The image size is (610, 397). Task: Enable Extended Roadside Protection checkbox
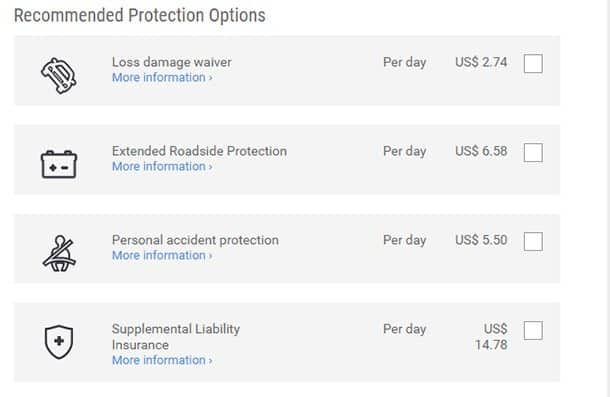[x=533, y=152]
